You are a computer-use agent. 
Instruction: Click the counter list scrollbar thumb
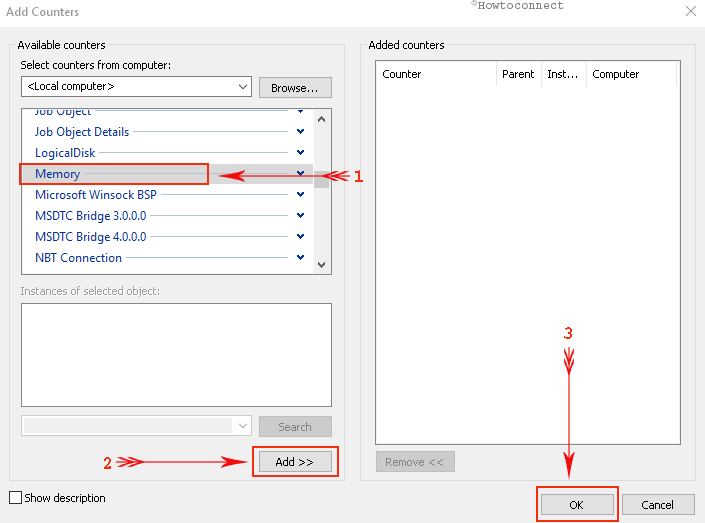tap(321, 179)
